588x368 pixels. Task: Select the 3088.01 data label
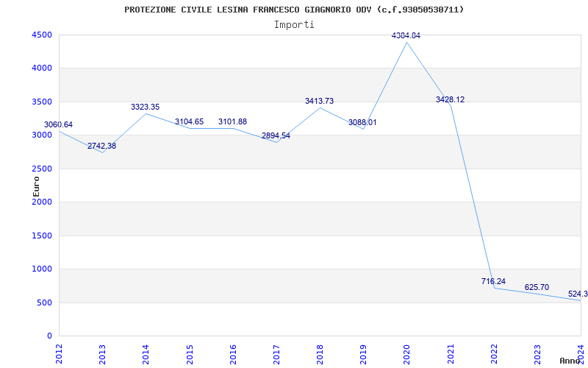pyautogui.click(x=362, y=122)
